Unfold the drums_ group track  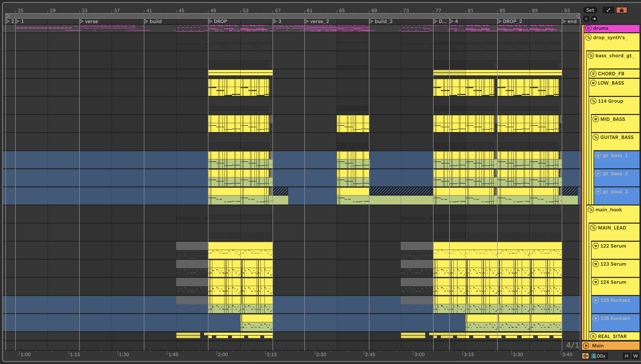(x=588, y=28)
